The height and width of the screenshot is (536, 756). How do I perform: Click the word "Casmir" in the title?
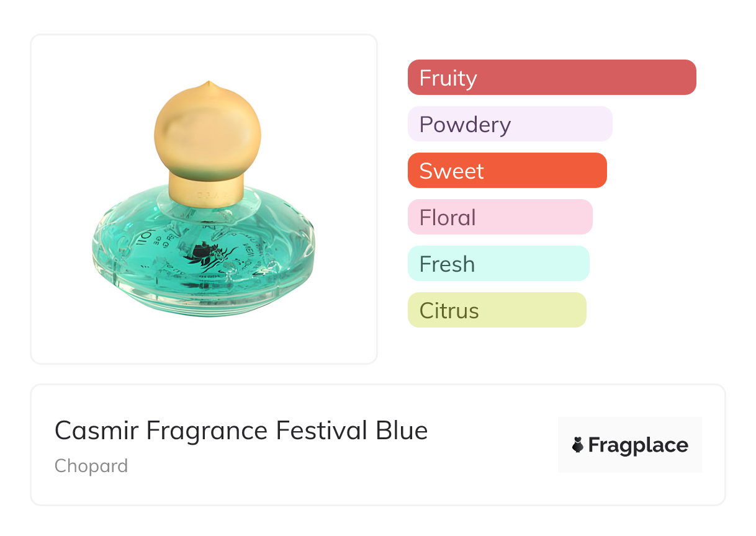96,431
